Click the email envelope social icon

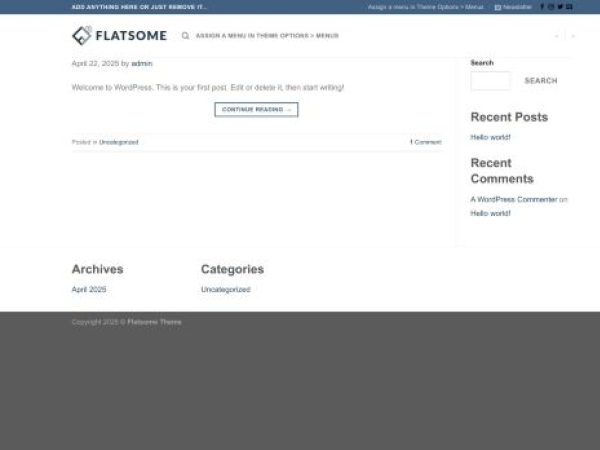569,7
